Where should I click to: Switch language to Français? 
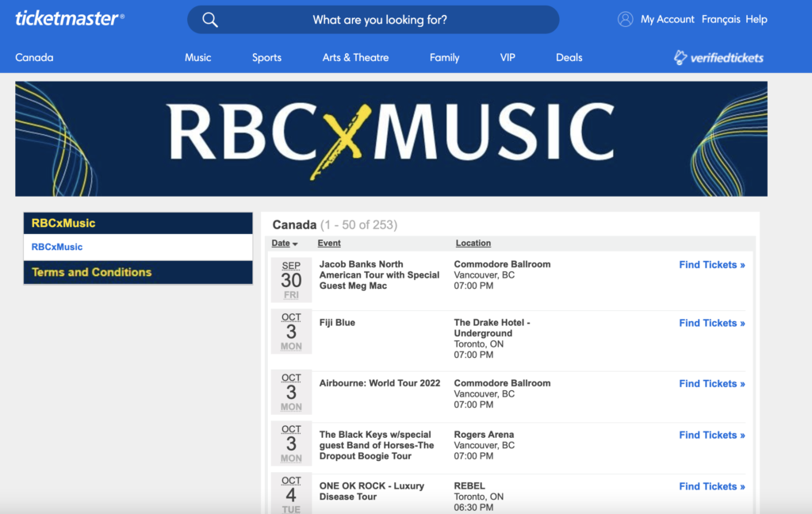pos(721,19)
